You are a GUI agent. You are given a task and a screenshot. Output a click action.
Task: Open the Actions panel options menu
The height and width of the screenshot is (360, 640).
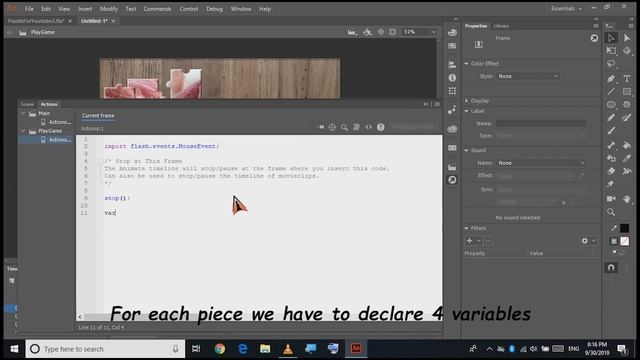coord(437,104)
